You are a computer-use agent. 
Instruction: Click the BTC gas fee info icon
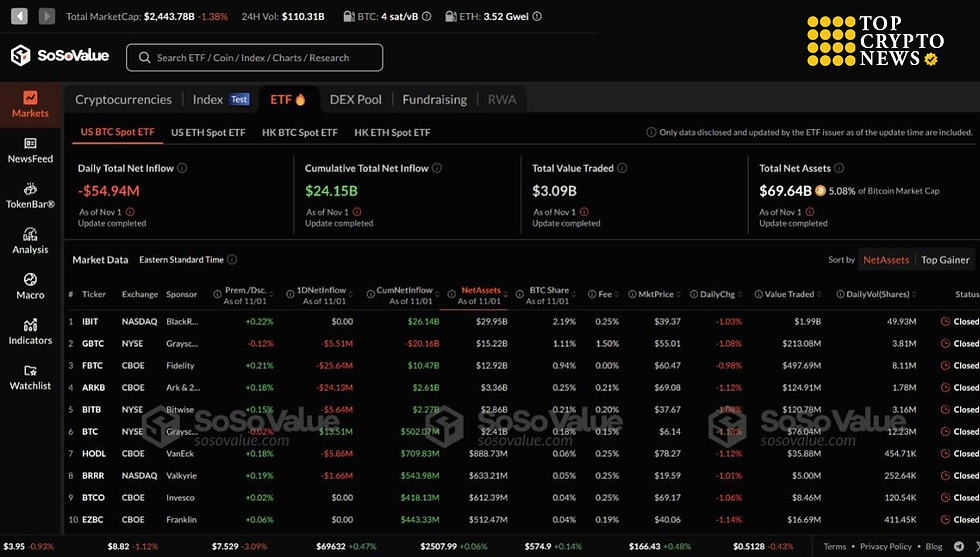(x=426, y=16)
